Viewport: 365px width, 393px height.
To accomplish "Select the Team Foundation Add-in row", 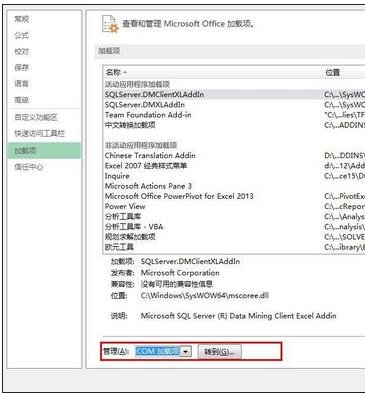I will (x=234, y=115).
